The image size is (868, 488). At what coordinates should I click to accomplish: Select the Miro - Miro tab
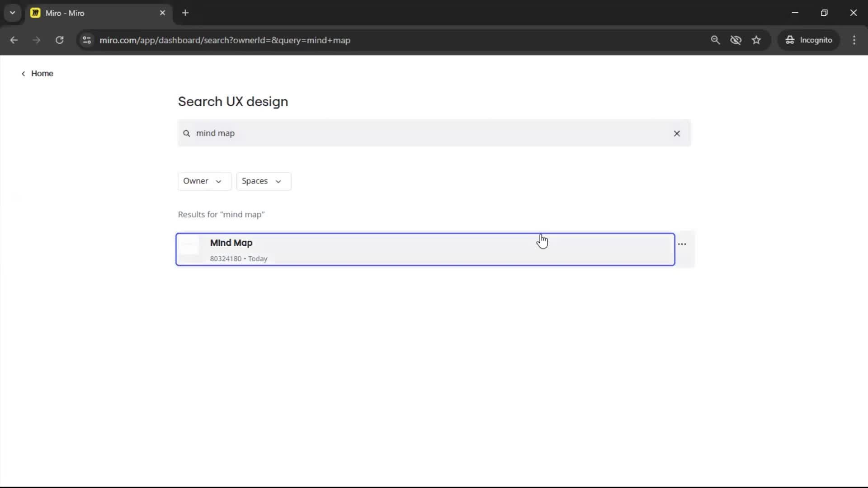coord(98,13)
